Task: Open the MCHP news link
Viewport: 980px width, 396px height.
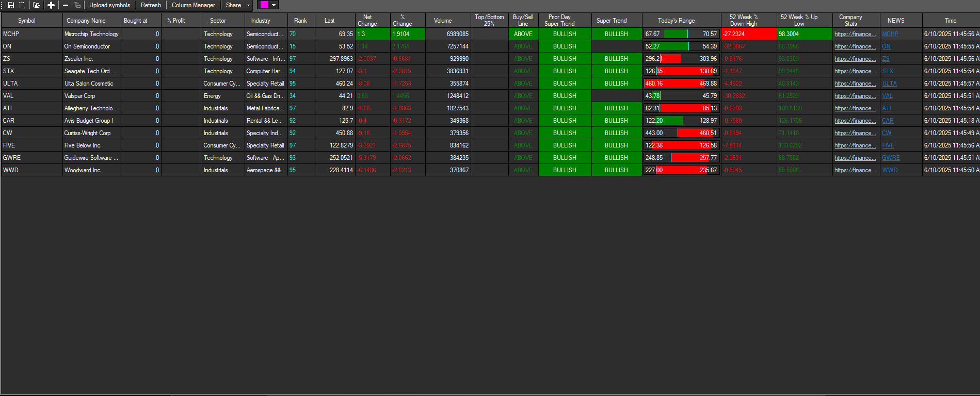Action: coord(890,34)
